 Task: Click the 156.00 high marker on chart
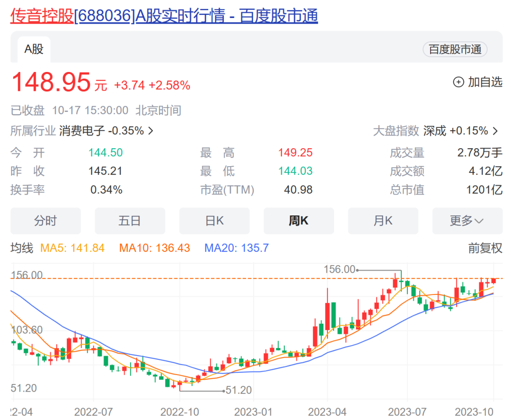pyautogui.click(x=339, y=269)
